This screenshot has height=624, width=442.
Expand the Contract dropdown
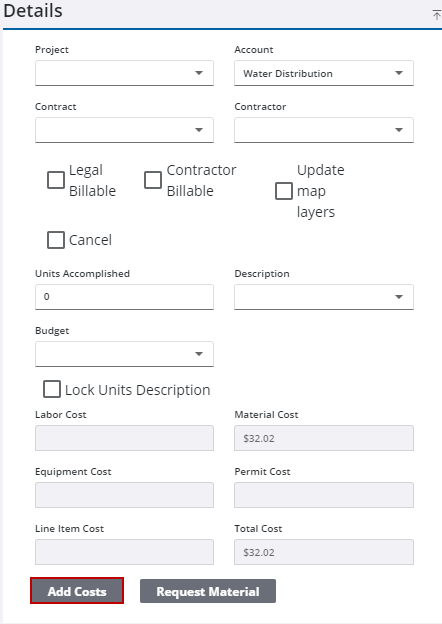(x=124, y=130)
